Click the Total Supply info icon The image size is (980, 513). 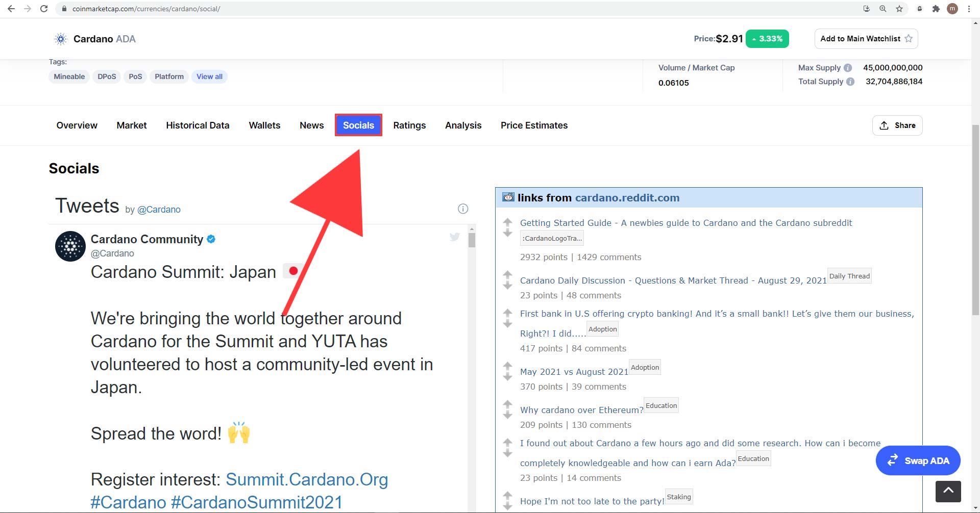tap(850, 82)
